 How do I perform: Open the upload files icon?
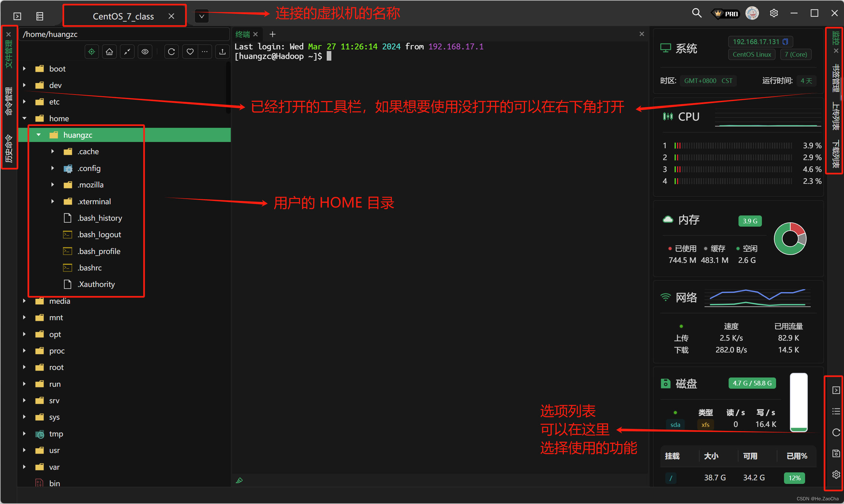point(222,51)
